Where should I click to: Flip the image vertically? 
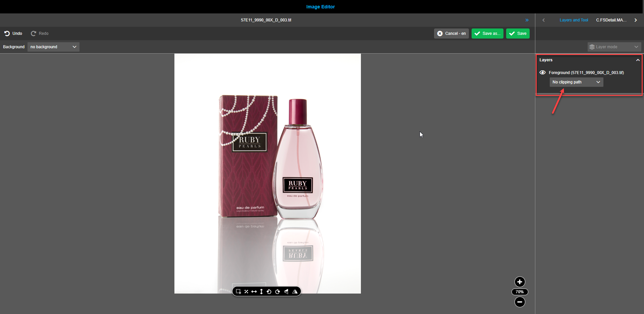click(286, 291)
